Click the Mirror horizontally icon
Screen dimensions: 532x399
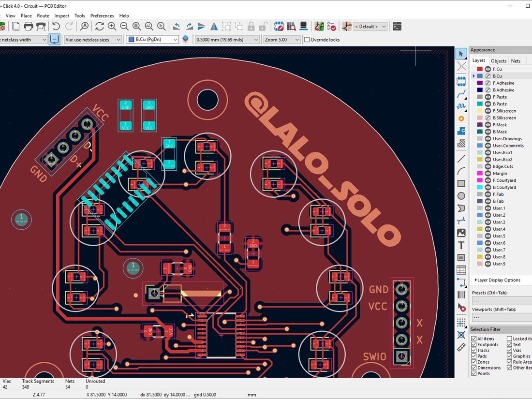coord(214,27)
